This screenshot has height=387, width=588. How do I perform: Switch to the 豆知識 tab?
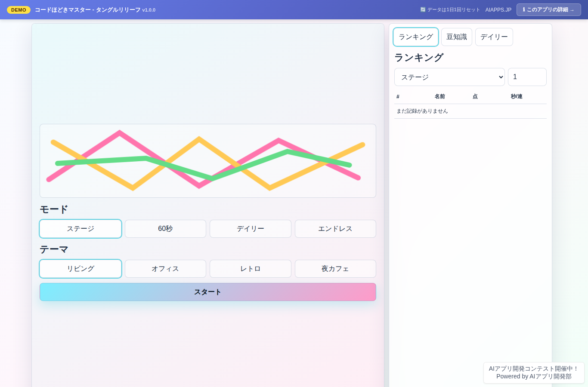(457, 37)
